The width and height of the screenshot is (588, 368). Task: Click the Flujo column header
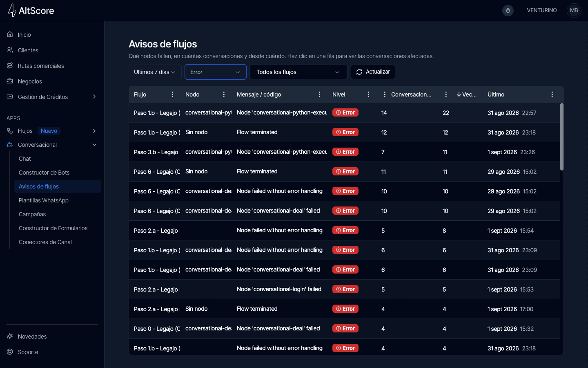click(x=140, y=94)
